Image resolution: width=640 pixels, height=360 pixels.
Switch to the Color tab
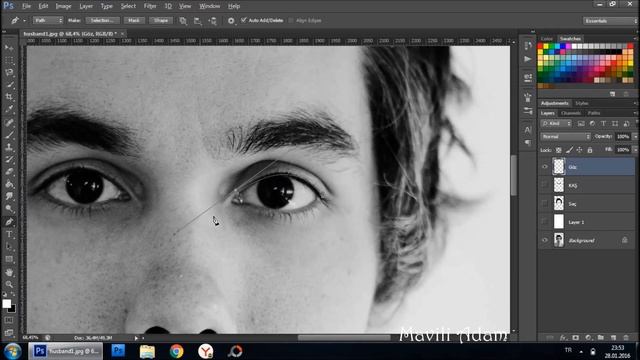pos(547,39)
